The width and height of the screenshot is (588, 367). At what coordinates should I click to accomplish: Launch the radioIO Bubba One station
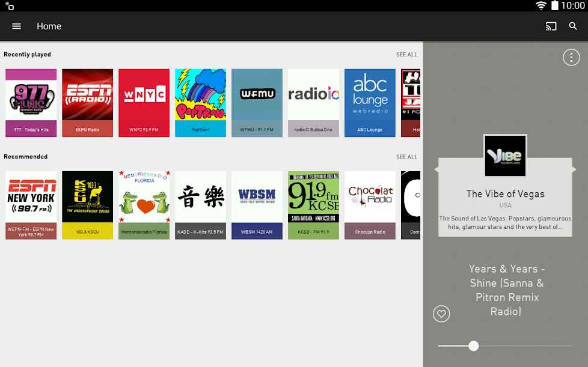coord(313,103)
